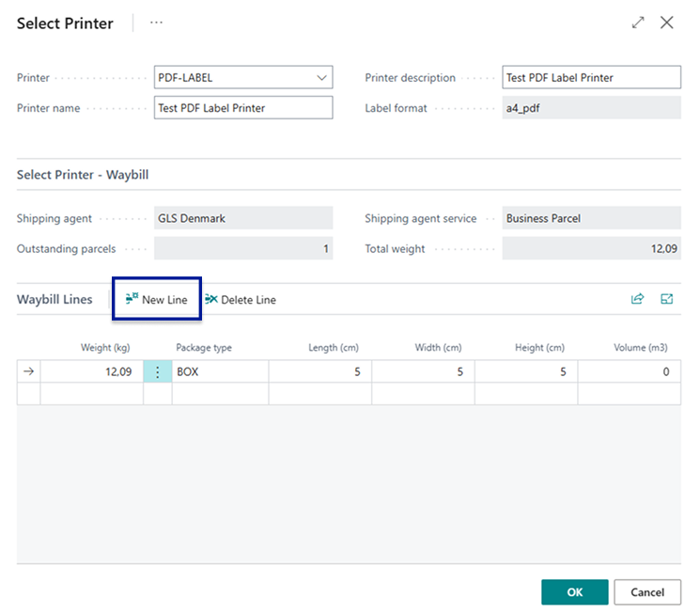Click the Delete Line icon
The width and height of the screenshot is (700, 613).
211,299
